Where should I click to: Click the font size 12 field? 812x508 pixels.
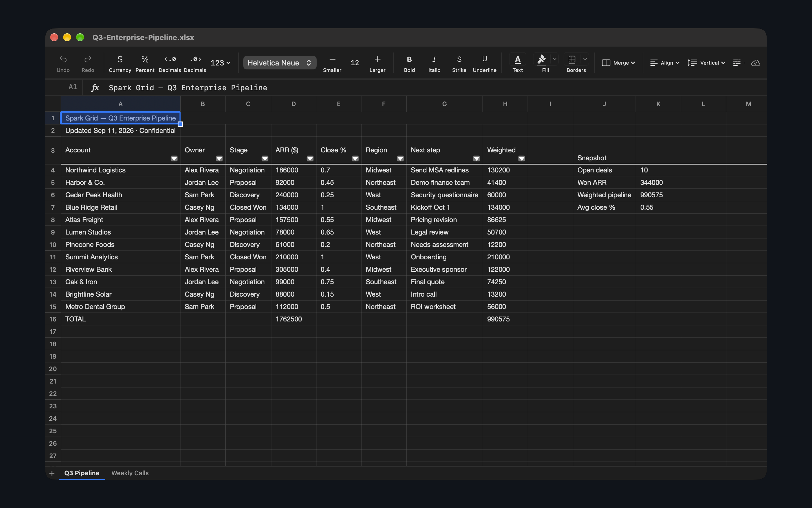click(355, 63)
